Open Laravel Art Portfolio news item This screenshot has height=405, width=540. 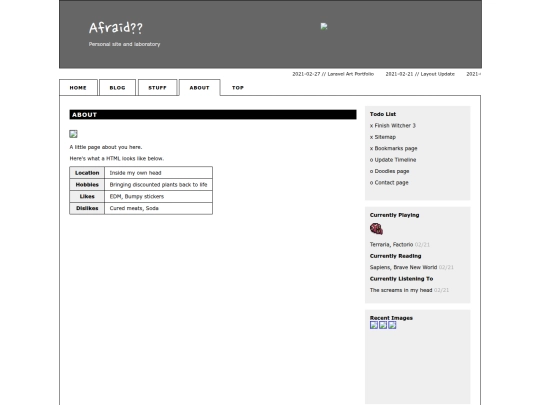pos(333,74)
